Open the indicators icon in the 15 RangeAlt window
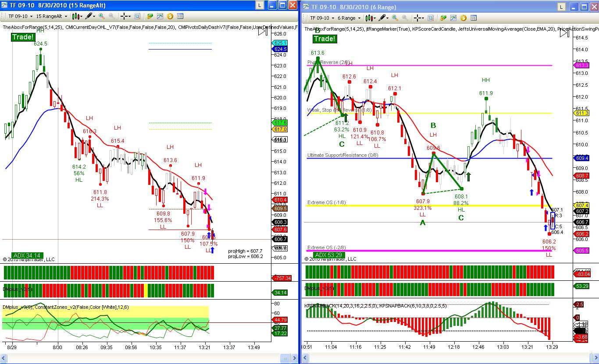The height and width of the screenshot is (364, 599). pyautogui.click(x=160, y=16)
